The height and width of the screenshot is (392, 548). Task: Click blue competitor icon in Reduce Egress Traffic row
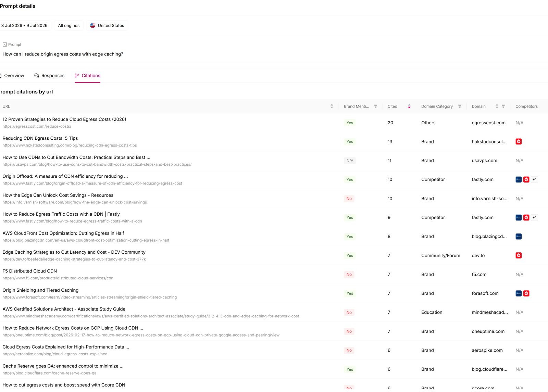point(519,218)
